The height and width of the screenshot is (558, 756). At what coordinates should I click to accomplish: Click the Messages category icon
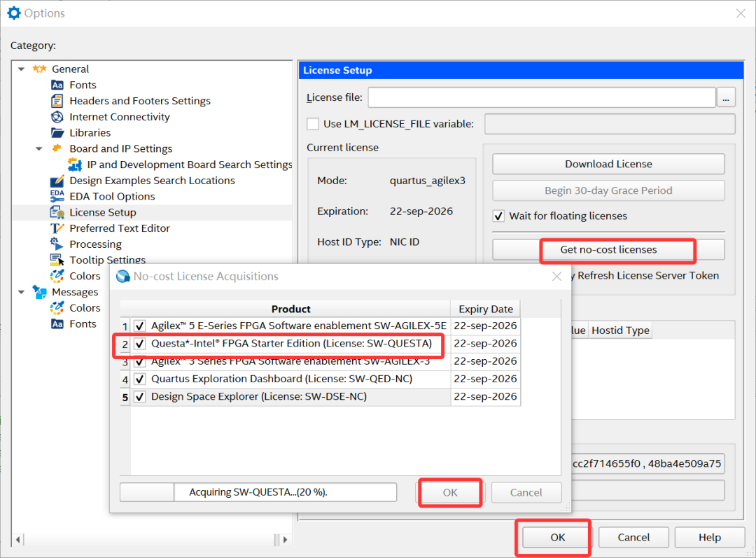(x=39, y=292)
